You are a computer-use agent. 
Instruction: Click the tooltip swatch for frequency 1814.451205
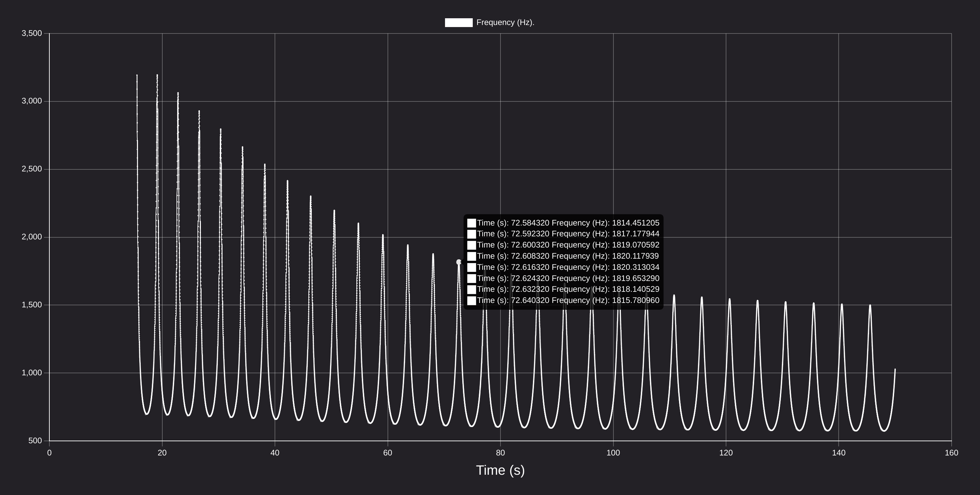pyautogui.click(x=472, y=223)
